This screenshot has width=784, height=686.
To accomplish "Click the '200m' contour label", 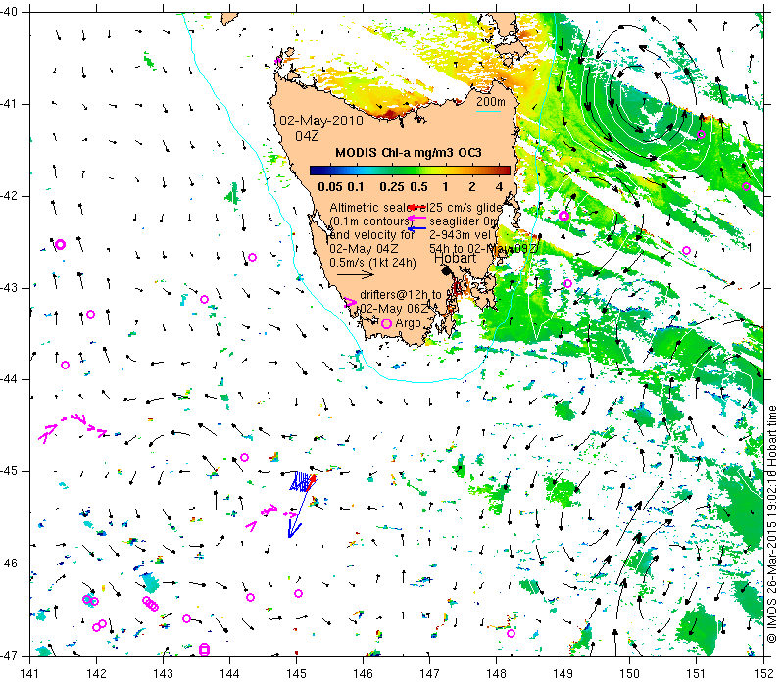I will [491, 102].
